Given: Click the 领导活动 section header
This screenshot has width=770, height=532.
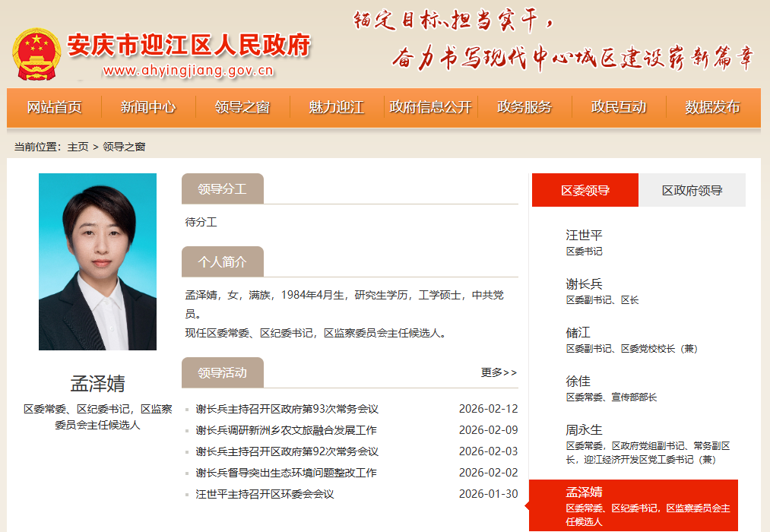Looking at the screenshot, I should click(223, 372).
